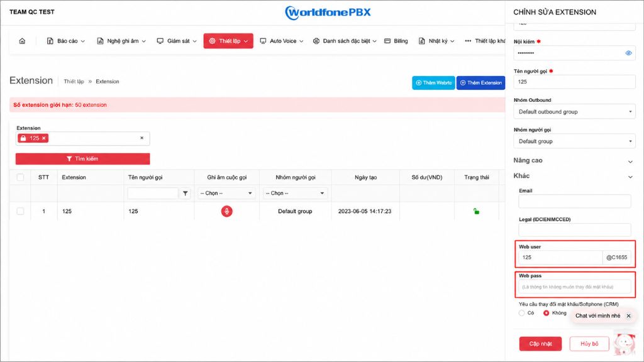
Task: Open the Giám sát menu
Action: [x=177, y=41]
